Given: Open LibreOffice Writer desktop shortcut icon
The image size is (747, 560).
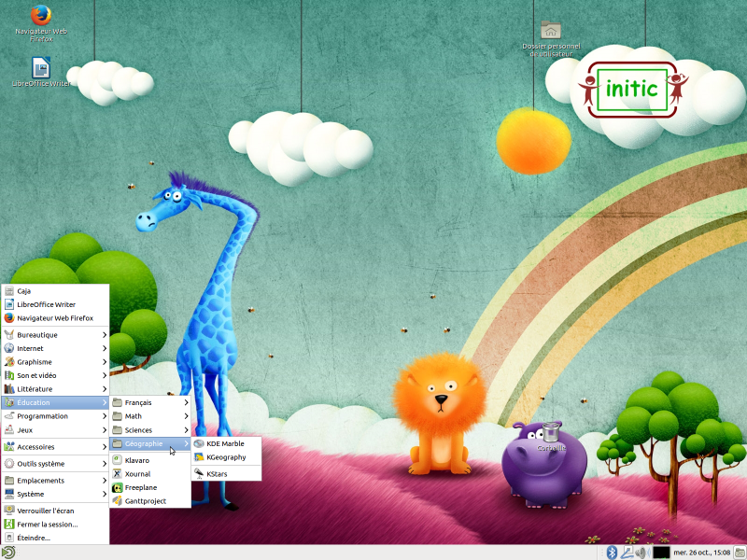Looking at the screenshot, I should click(41, 67).
